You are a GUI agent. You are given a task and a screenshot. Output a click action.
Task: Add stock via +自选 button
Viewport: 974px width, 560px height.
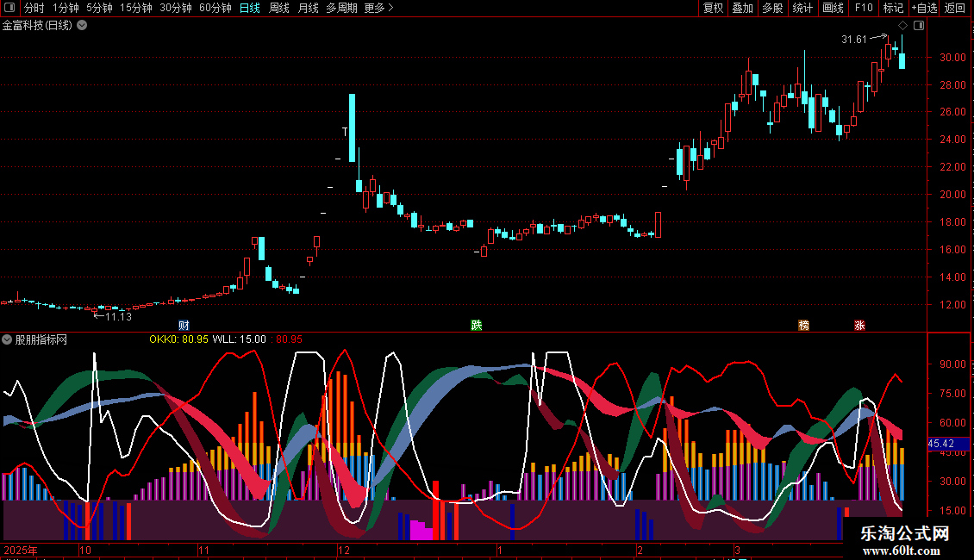point(924,8)
